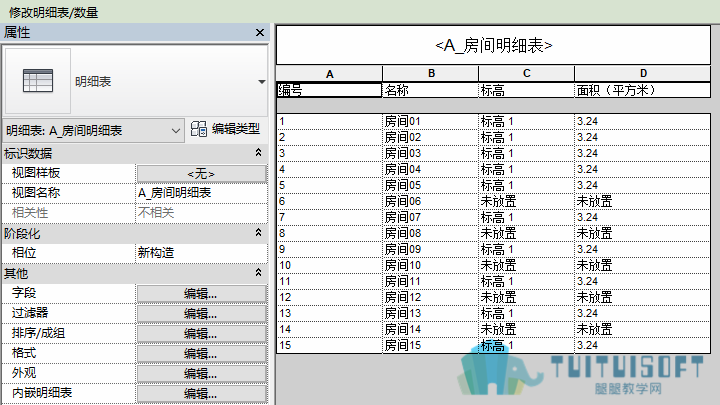
Task: Select cell 房间11
Action: [x=431, y=281]
